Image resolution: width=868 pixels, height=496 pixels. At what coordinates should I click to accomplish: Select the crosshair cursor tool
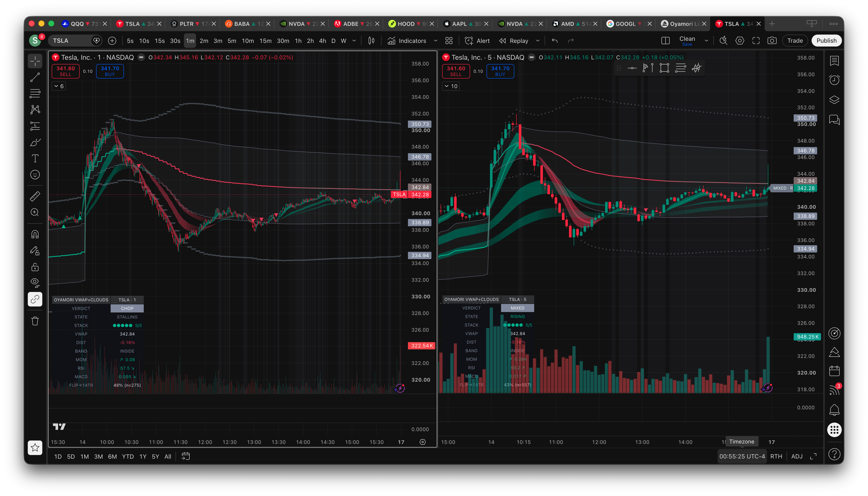(35, 61)
